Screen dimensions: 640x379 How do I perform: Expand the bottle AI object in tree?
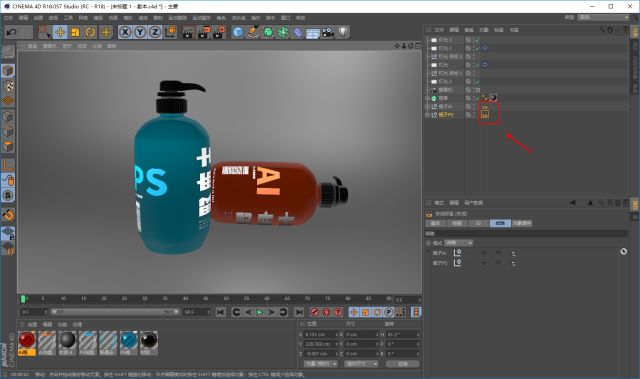tap(428, 106)
